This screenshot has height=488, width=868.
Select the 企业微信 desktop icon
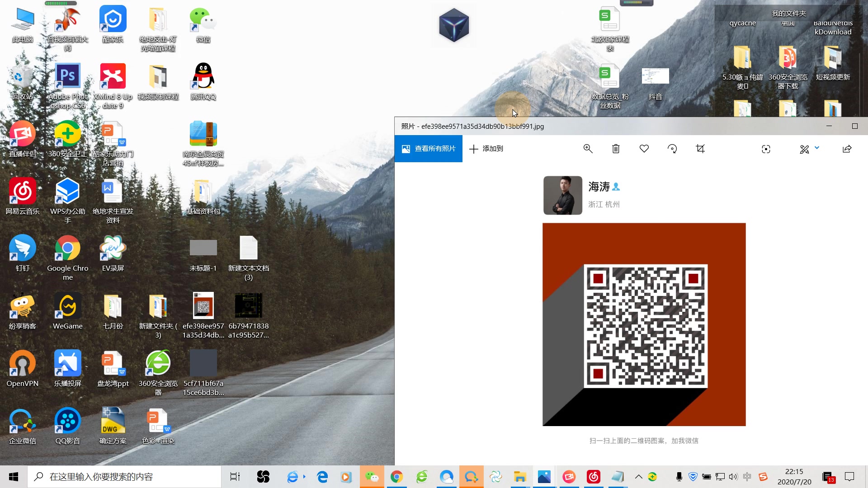(23, 426)
